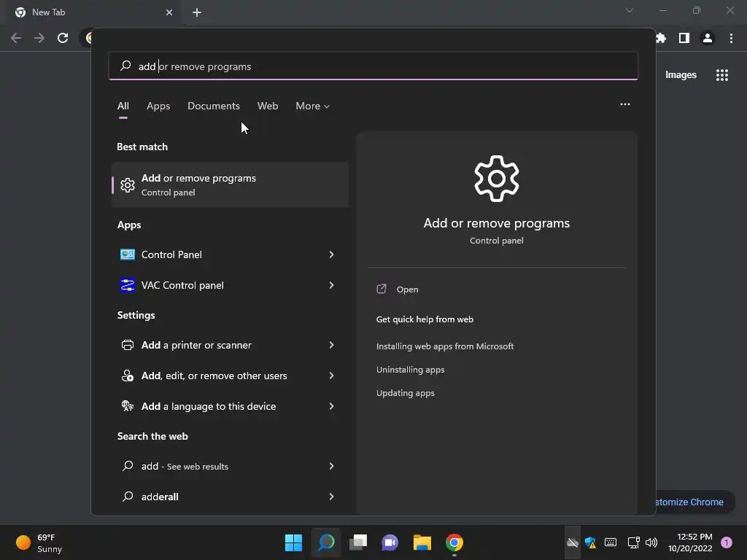Select the All search filter tab
Viewport: 747px width, 560px height.
123,106
